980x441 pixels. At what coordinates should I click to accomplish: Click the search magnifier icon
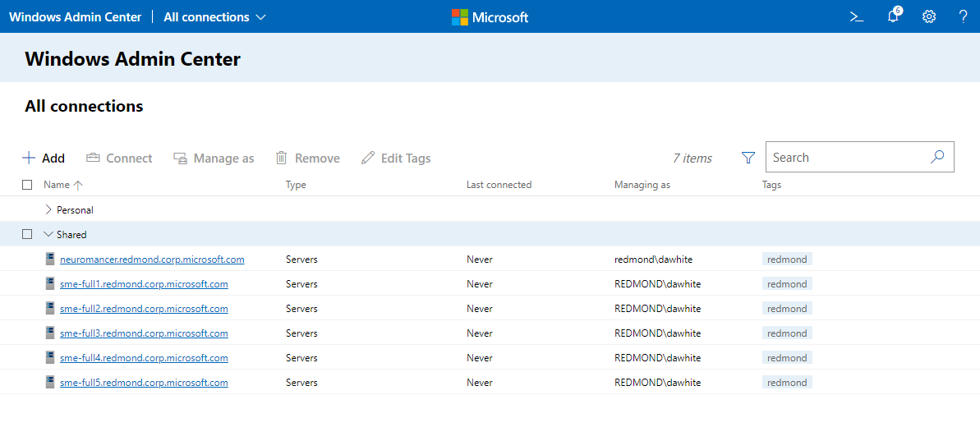(x=937, y=157)
